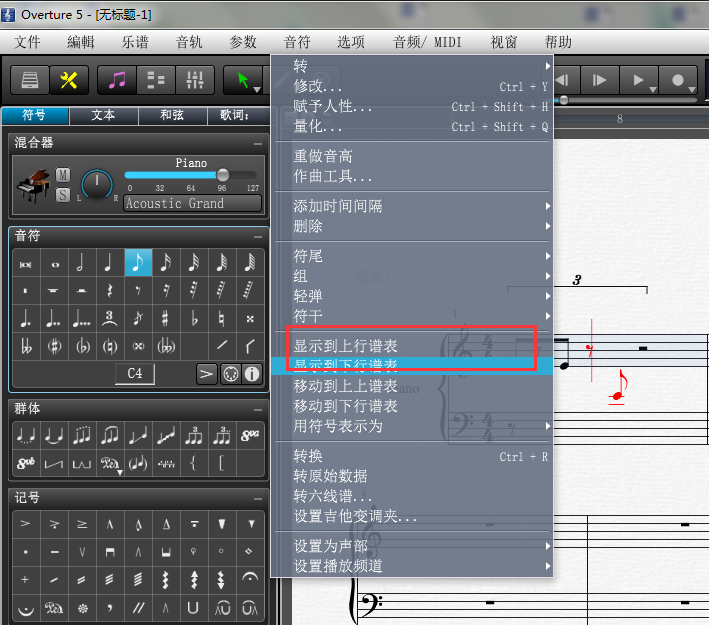Expand the 添加时间间隔 submenu
Image resolution: width=709 pixels, height=625 pixels.
click(x=412, y=206)
